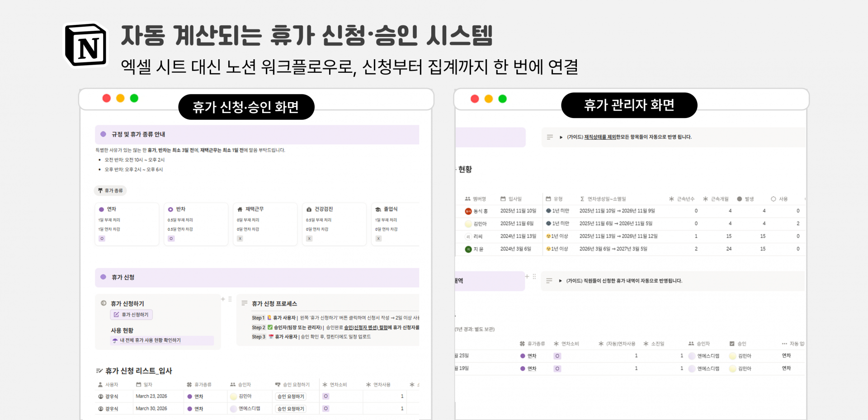
Task: Open the 소진일 column header menu
Action: (x=654, y=344)
